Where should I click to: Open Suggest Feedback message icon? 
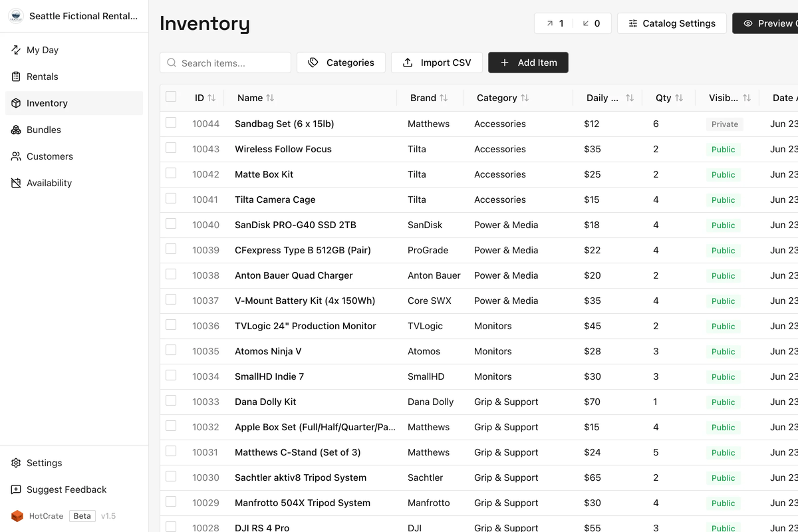pos(16,489)
